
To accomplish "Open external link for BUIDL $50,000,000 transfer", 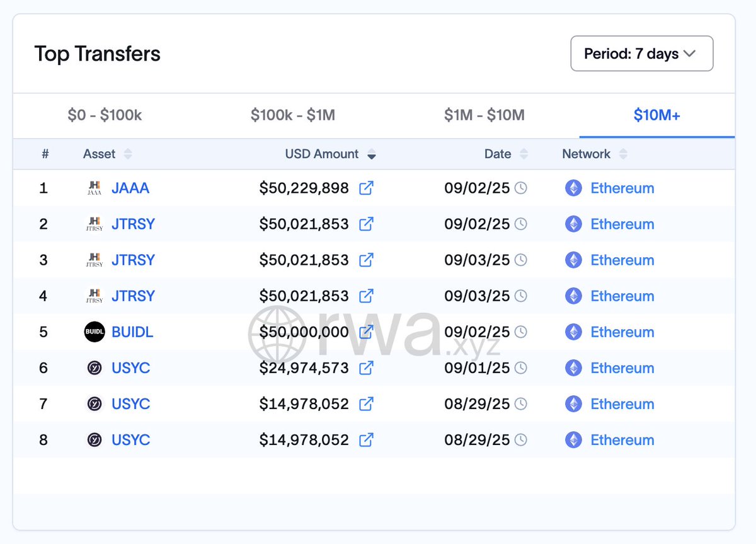I will pyautogui.click(x=366, y=332).
